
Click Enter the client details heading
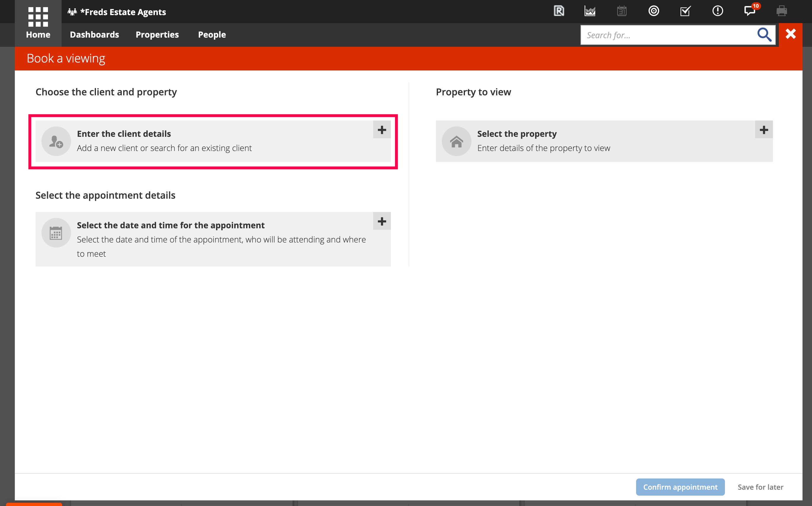coord(124,134)
